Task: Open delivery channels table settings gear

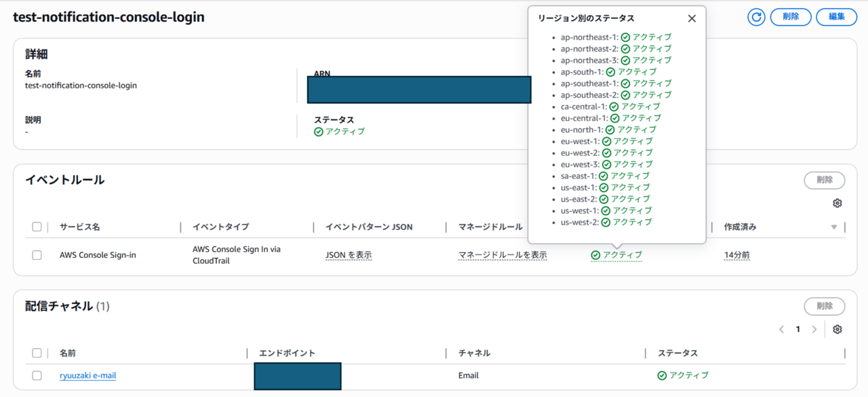Action: click(x=837, y=329)
